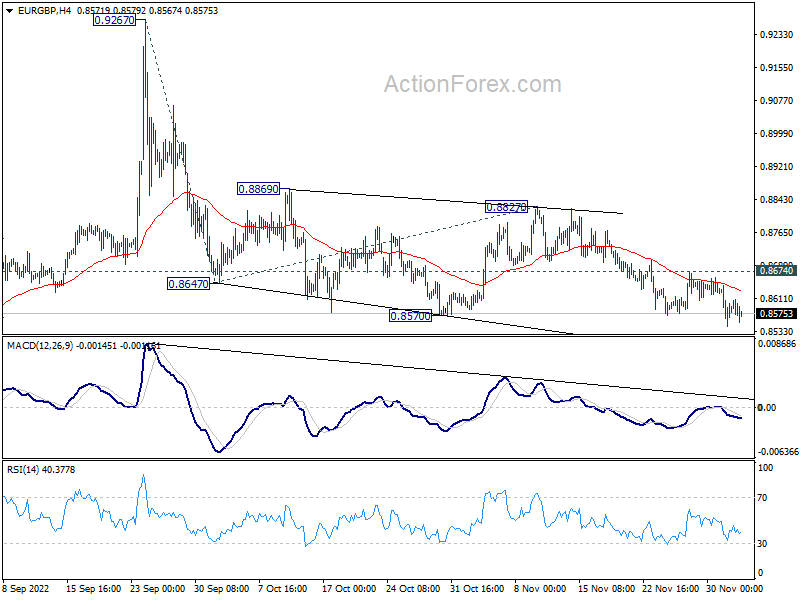This screenshot has height=600, width=800.
Task: Click the 0.92670 price label
Action: [115, 20]
